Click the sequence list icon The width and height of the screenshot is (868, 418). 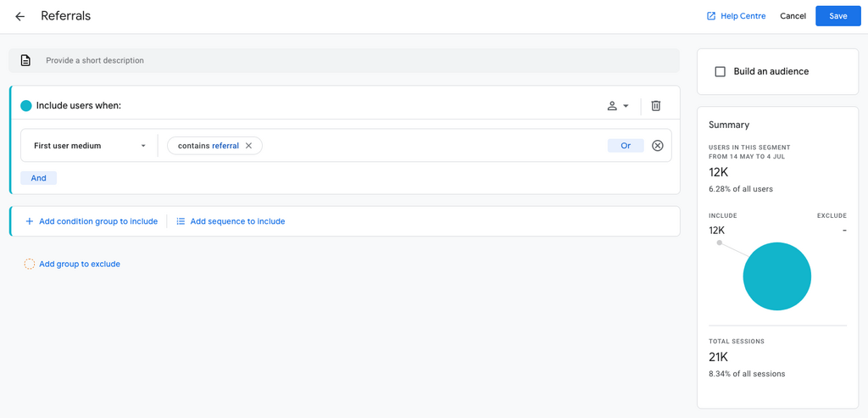coord(181,221)
